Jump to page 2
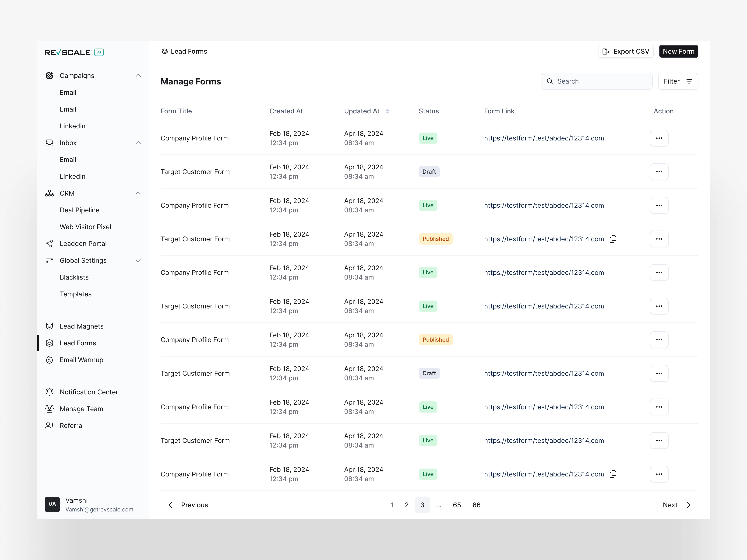Screen dimensions: 747x560 [x=407, y=505]
